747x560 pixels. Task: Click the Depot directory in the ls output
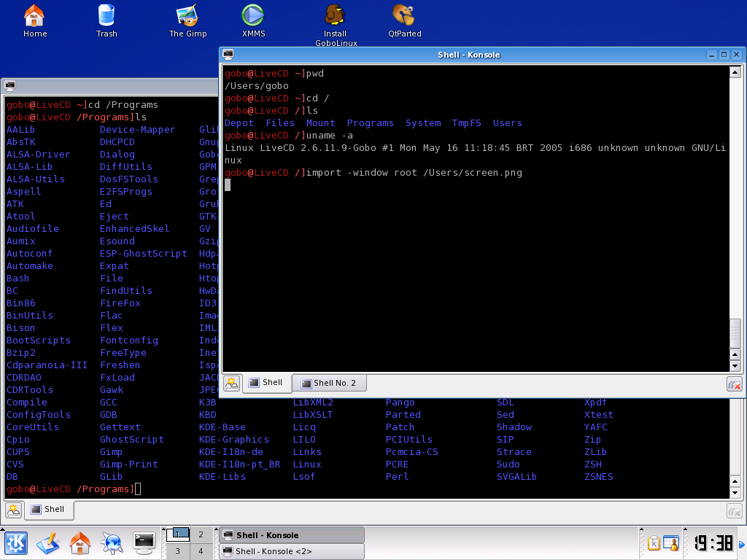point(239,123)
